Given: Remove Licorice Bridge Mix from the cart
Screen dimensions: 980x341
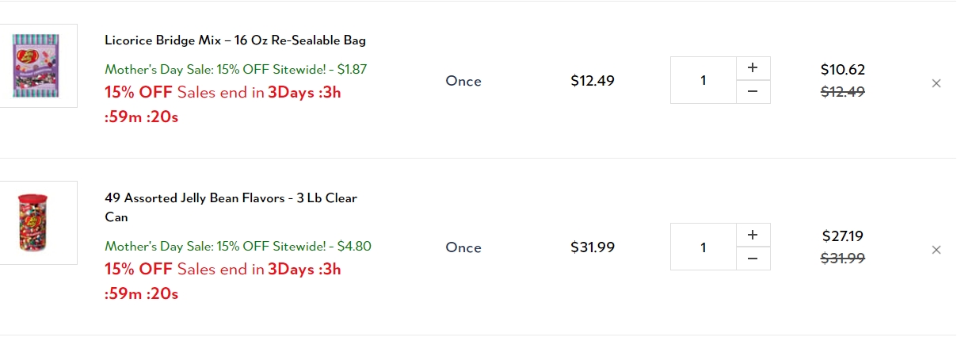Looking at the screenshot, I should pos(936,83).
